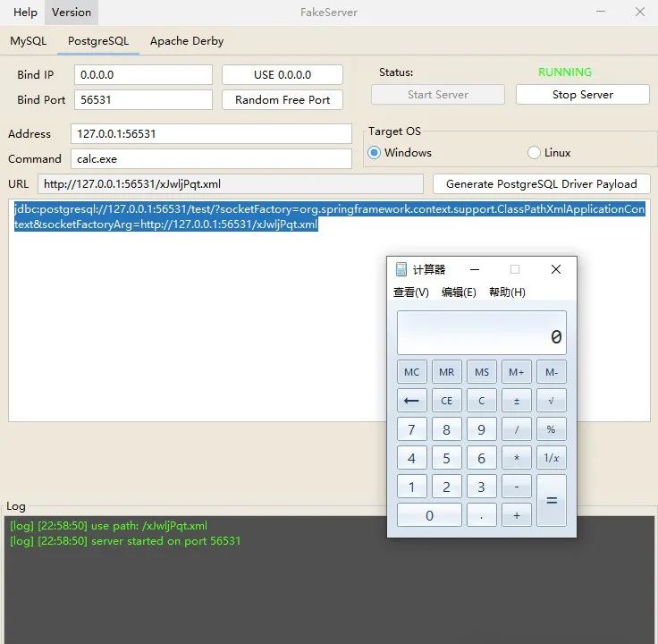
Task: Click the Stop Server button
Action: point(583,95)
